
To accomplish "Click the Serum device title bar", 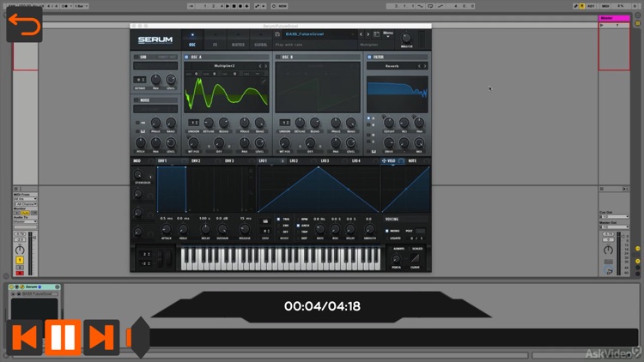I will (x=34, y=287).
